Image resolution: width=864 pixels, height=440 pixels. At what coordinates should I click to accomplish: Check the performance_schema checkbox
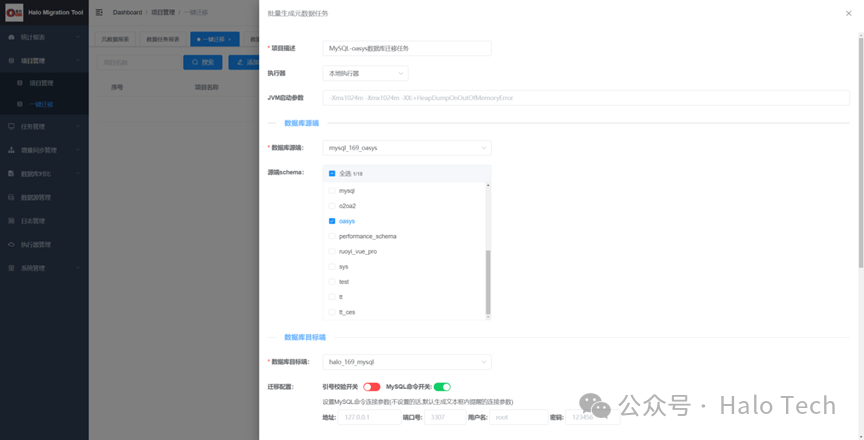tap(332, 236)
